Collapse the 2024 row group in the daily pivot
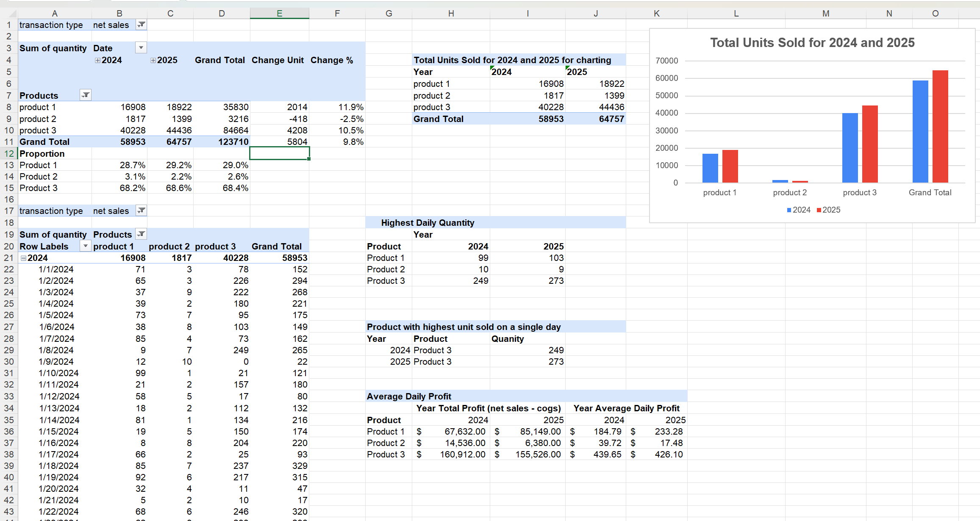This screenshot has height=521, width=980. click(23, 258)
